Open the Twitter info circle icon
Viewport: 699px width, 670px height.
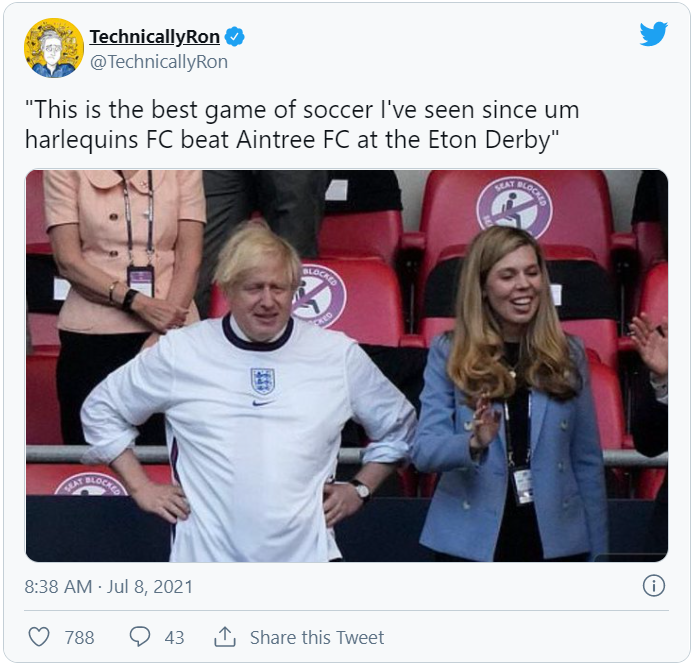click(x=653, y=586)
